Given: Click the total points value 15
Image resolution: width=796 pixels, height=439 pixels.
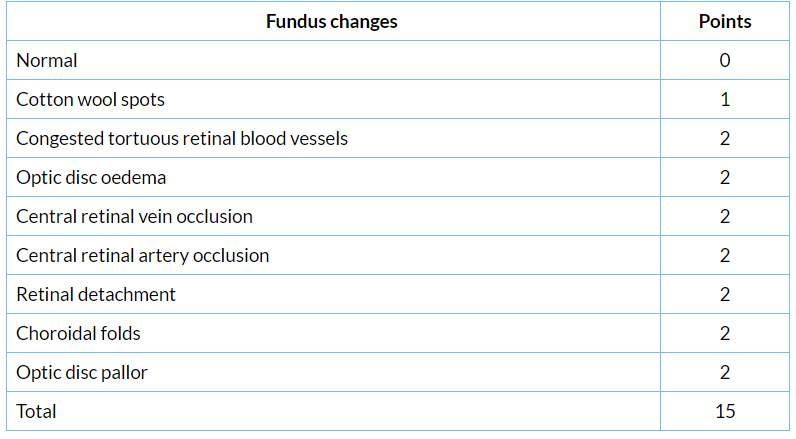Looking at the screenshot, I should pyautogui.click(x=725, y=411).
